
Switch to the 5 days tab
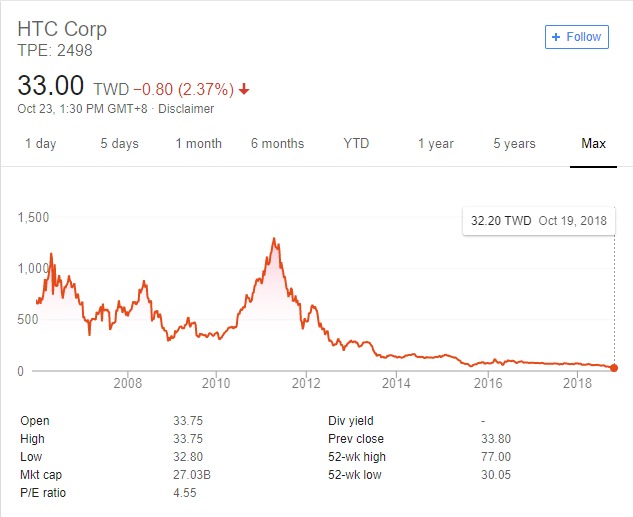coord(119,144)
